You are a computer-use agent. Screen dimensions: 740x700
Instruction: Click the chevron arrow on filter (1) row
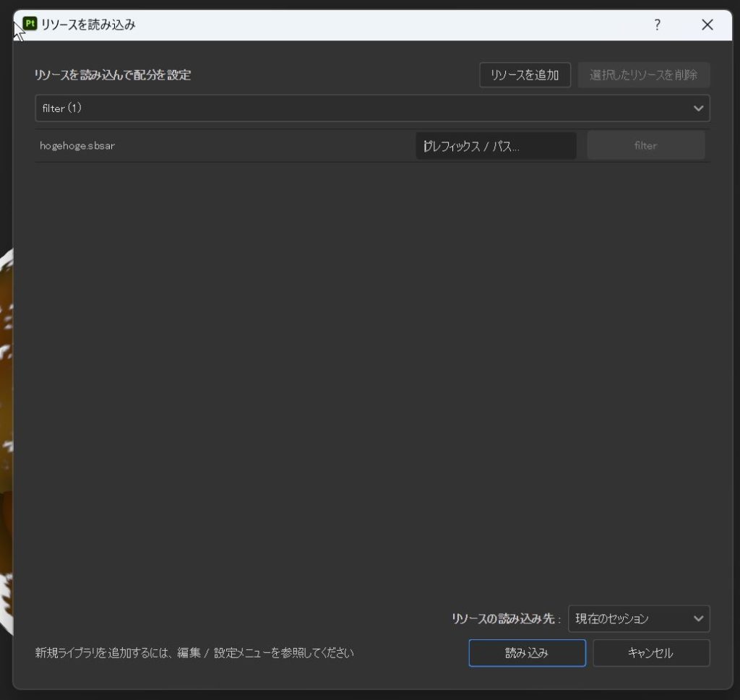698,108
